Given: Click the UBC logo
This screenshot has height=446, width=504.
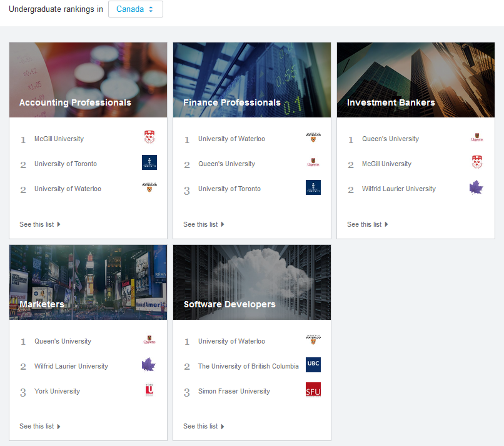Looking at the screenshot, I should [x=313, y=364].
